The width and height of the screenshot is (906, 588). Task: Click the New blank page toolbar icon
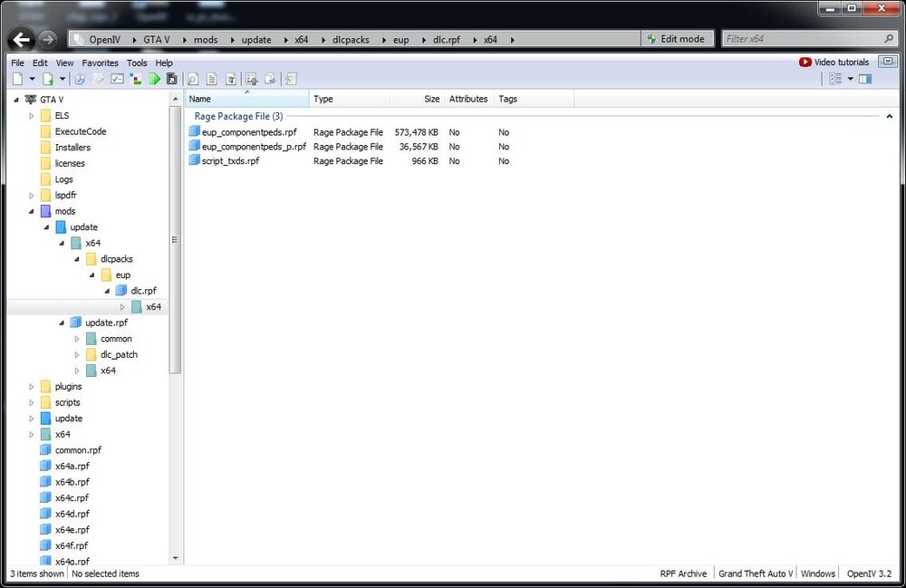(18, 79)
